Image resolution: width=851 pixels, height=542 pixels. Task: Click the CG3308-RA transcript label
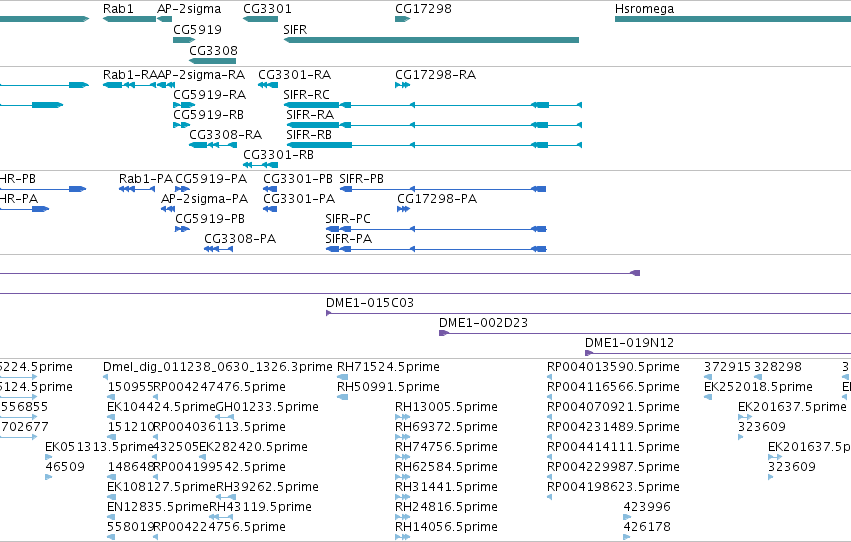[x=225, y=135]
